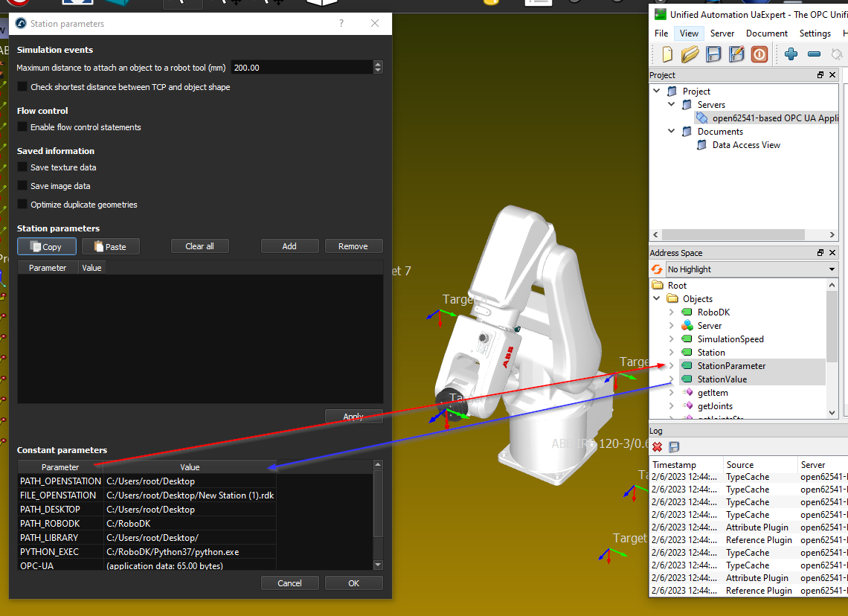Click the UaExpert app icon in title bar
The width and height of the screenshot is (848, 616).
660,14
